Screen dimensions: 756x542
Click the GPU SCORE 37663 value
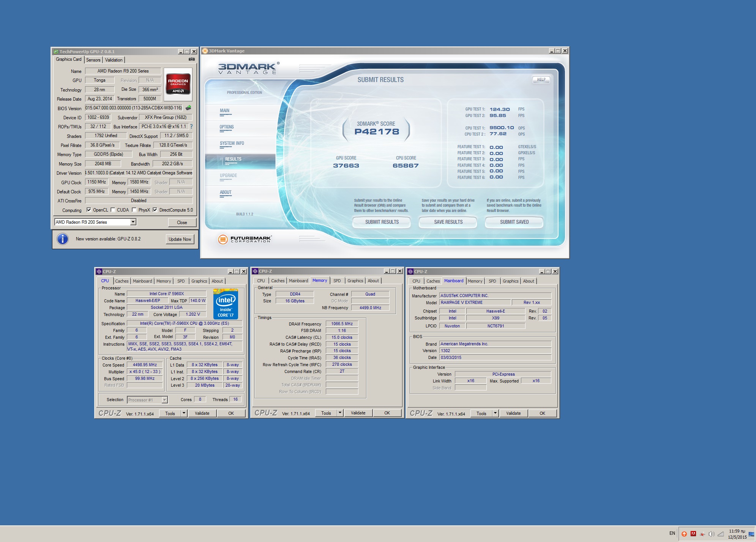coord(346,166)
